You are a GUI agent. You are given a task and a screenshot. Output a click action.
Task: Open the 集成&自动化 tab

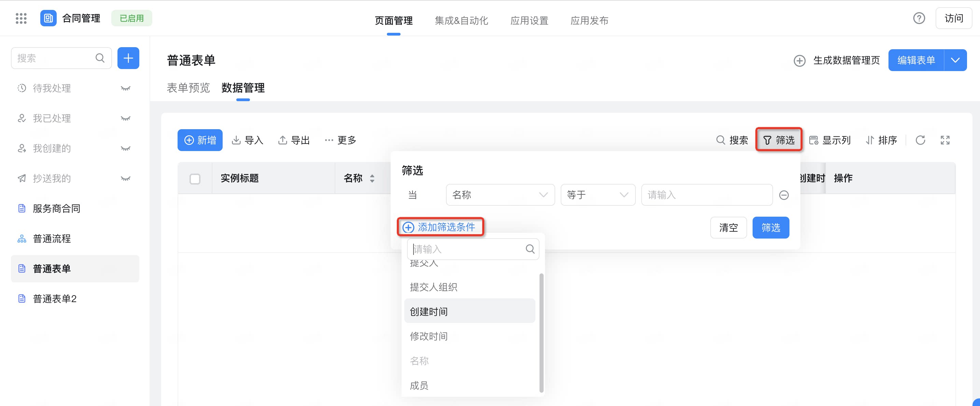coord(461,21)
